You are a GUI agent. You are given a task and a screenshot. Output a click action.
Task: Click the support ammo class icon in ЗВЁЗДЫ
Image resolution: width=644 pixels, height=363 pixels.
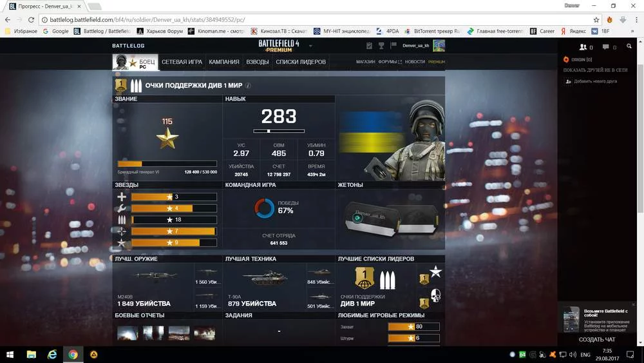(122, 219)
